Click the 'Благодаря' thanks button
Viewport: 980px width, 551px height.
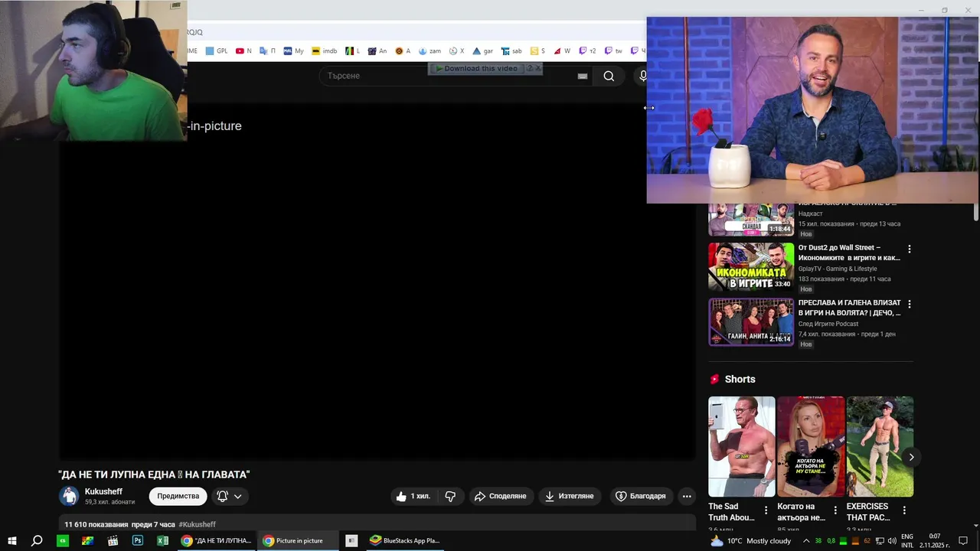[x=641, y=496]
